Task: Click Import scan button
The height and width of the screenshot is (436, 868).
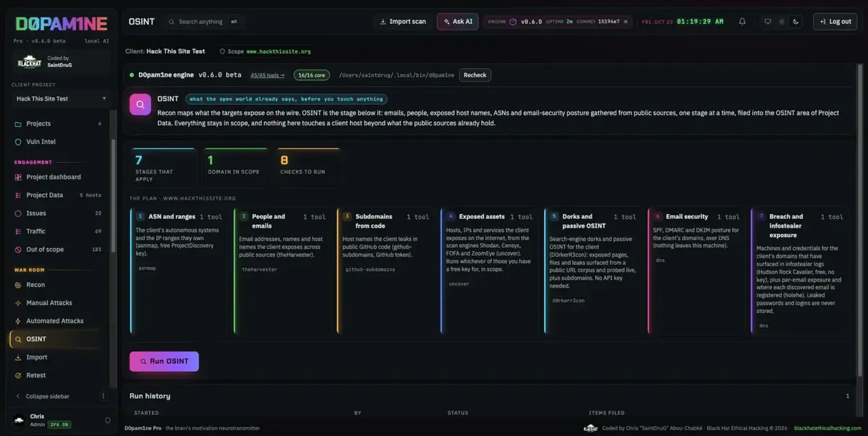Action: (404, 22)
